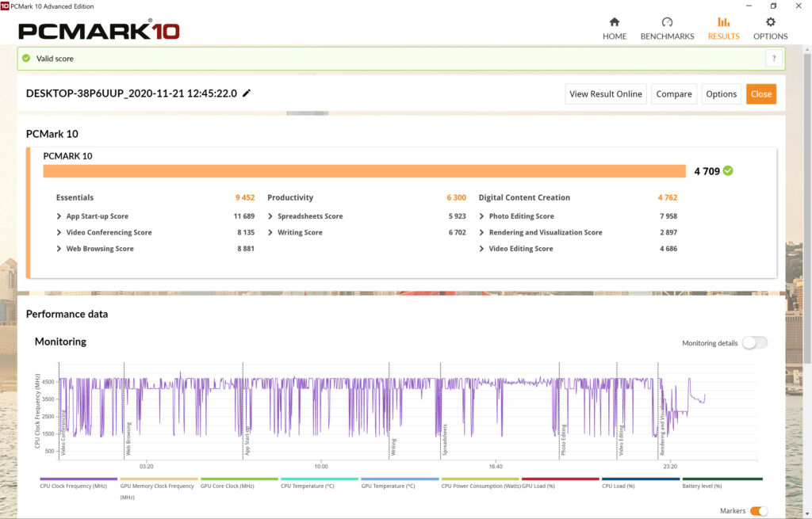812x519 pixels.
Task: Click the Performance data heading
Action: coord(67,314)
